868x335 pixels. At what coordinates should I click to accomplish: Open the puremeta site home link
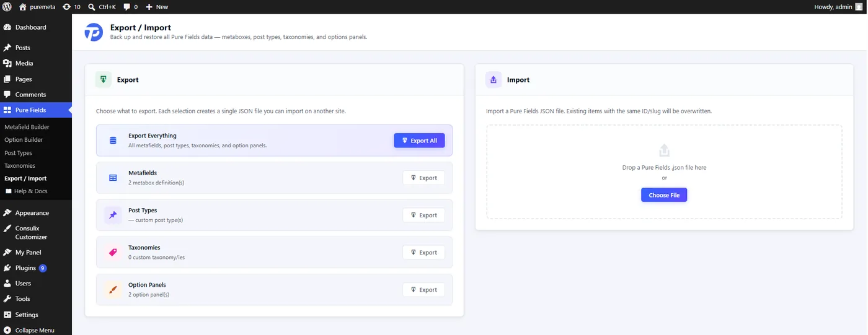[37, 7]
